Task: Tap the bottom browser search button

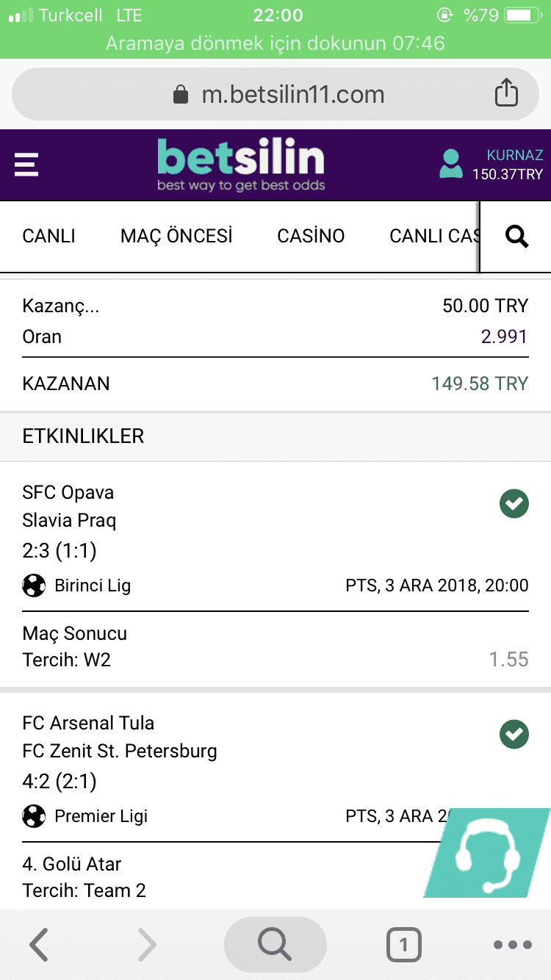Action: click(275, 944)
